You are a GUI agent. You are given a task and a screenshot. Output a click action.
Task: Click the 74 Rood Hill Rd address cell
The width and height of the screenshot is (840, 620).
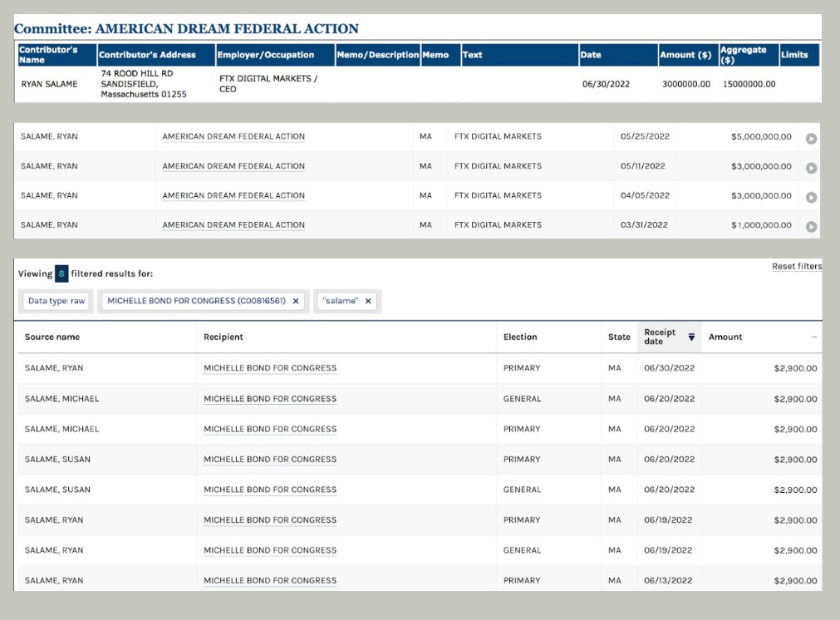(144, 84)
